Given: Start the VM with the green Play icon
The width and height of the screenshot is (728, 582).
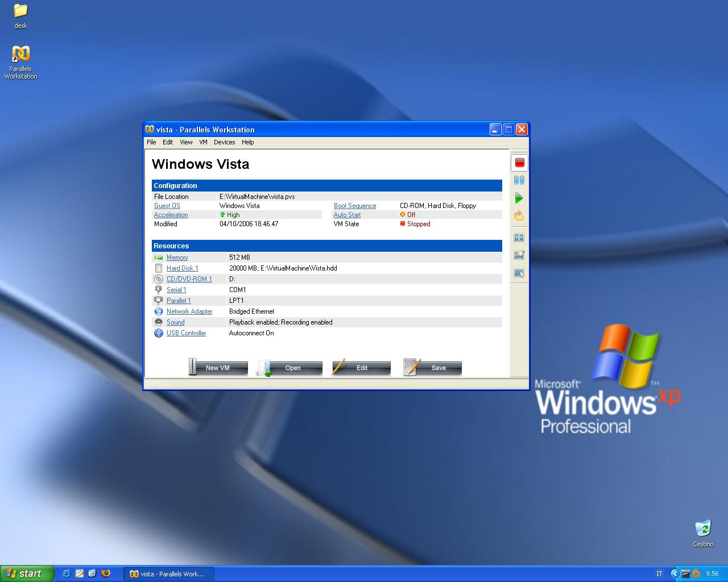Looking at the screenshot, I should [x=519, y=198].
